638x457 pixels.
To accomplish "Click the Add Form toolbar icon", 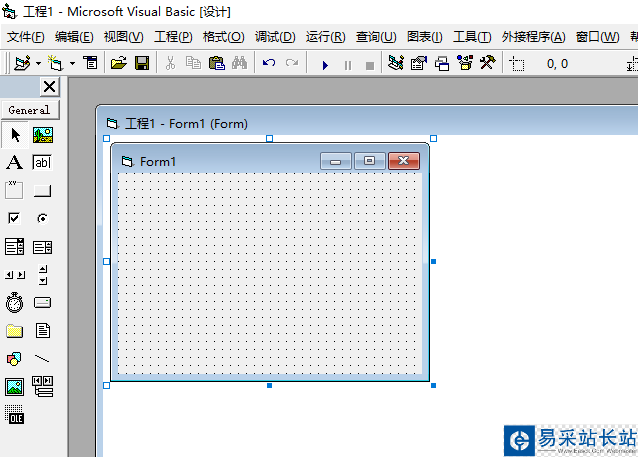I will (55, 63).
